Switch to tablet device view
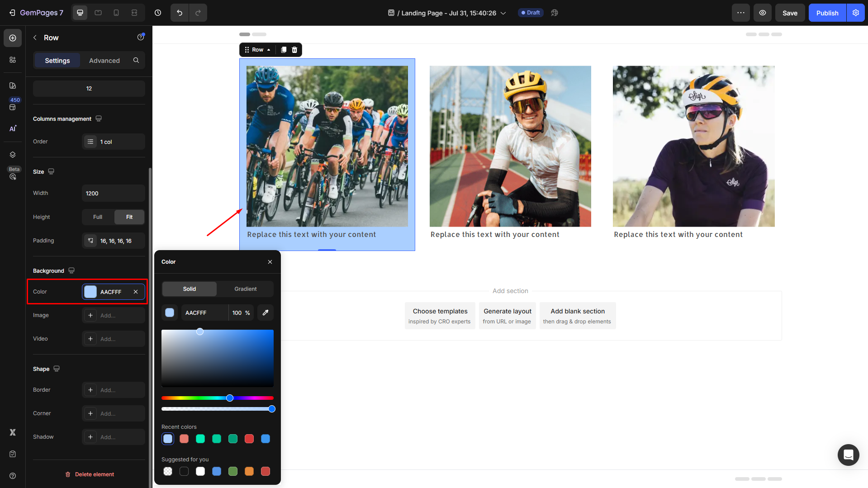This screenshot has width=868, height=488. [98, 13]
